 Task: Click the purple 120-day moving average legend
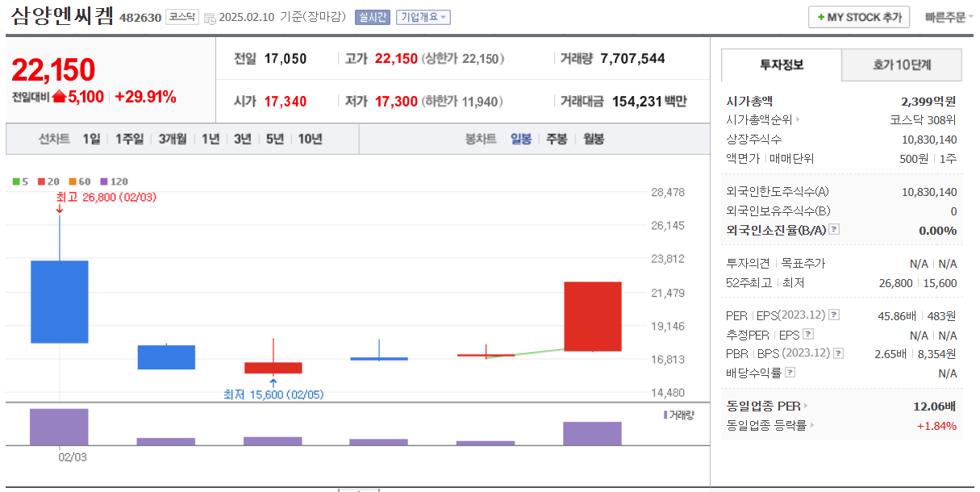114,181
